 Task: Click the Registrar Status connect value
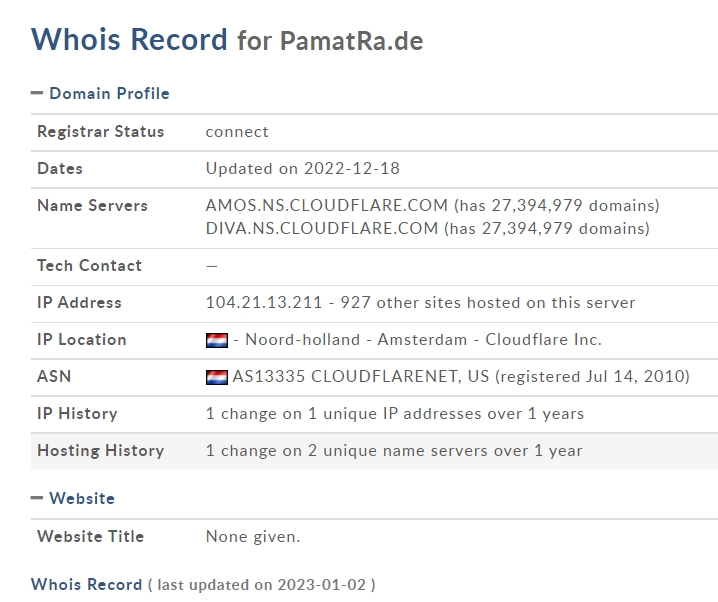point(237,132)
